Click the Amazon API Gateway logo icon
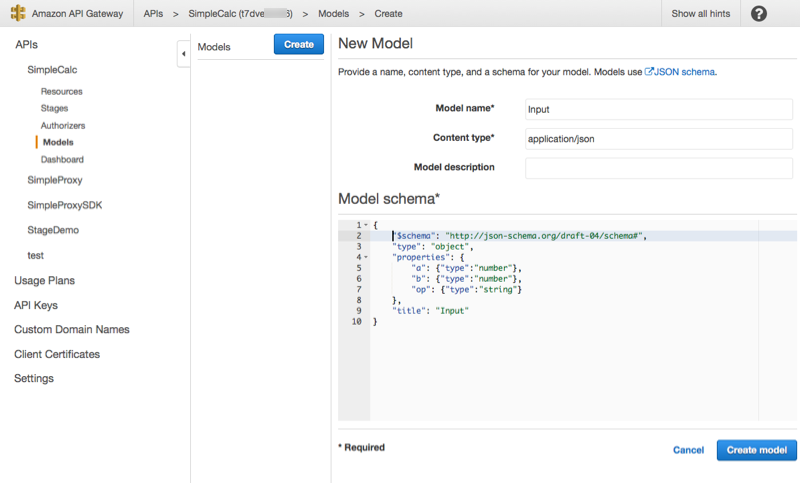This screenshot has width=800, height=483. click(x=18, y=13)
